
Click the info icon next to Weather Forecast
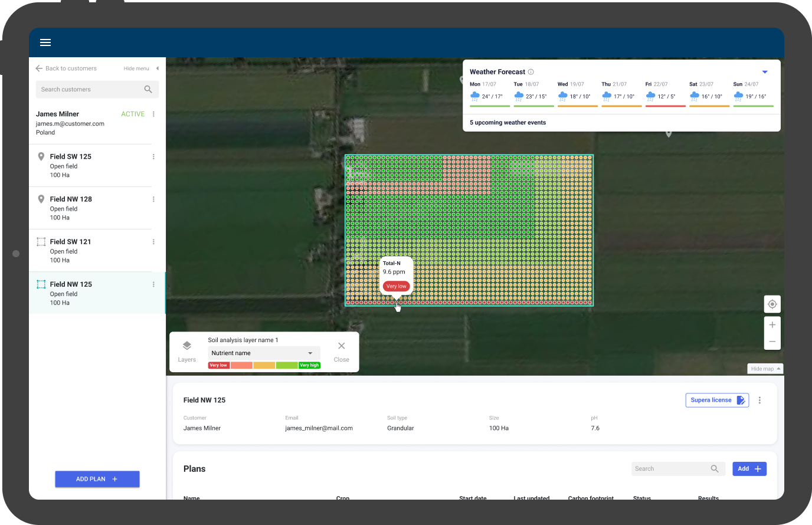pyautogui.click(x=531, y=71)
